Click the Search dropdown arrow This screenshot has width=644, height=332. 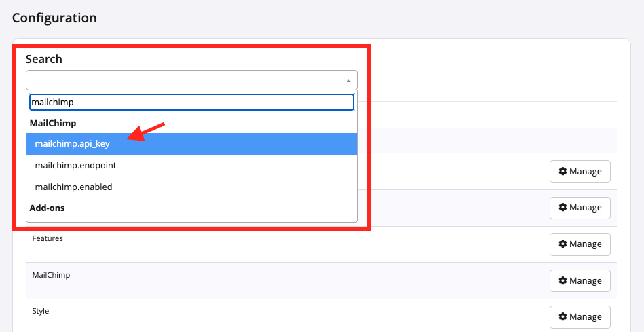tap(348, 80)
